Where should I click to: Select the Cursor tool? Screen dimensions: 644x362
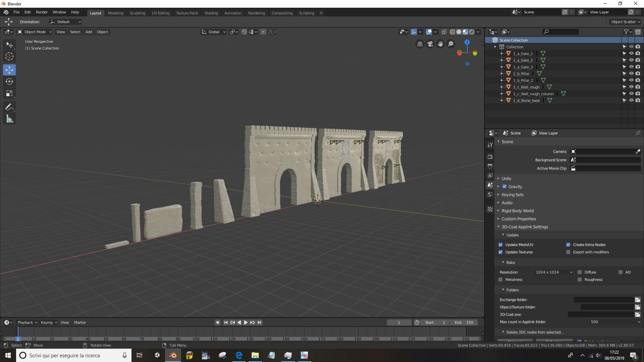coord(9,57)
